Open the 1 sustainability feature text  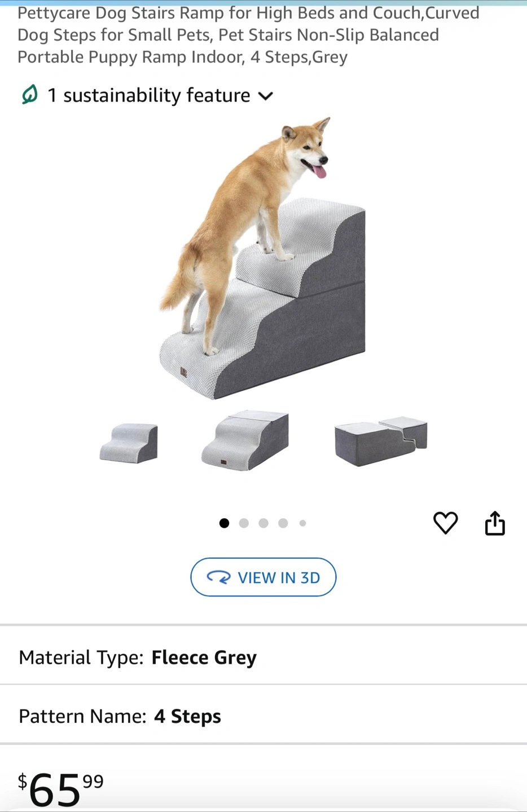click(149, 95)
